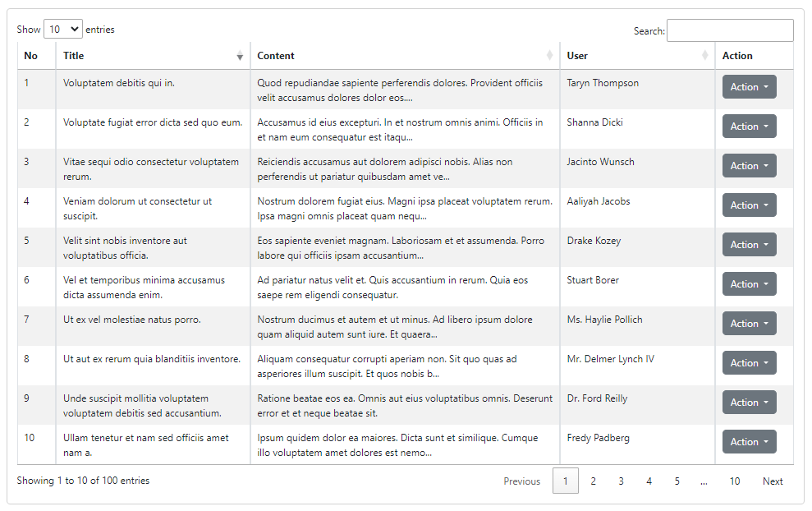This screenshot has width=812, height=511.
Task: Sort table by Title column arrow
Action: [x=240, y=56]
